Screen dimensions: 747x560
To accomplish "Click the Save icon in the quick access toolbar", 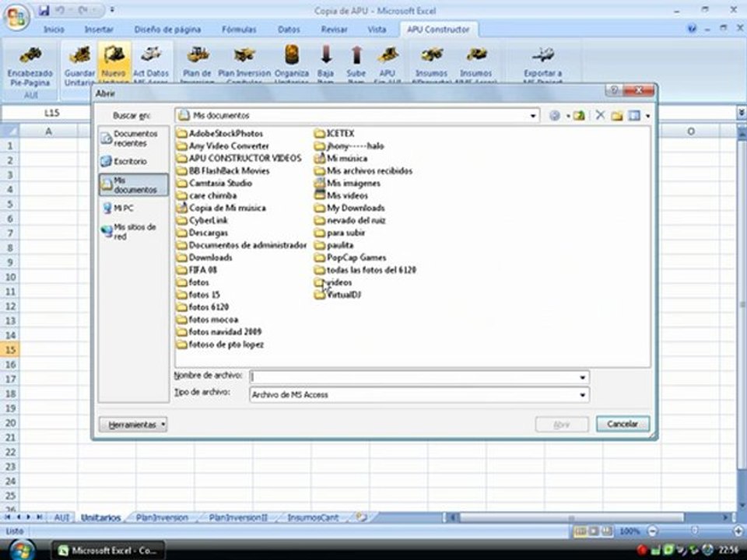I will [x=44, y=10].
